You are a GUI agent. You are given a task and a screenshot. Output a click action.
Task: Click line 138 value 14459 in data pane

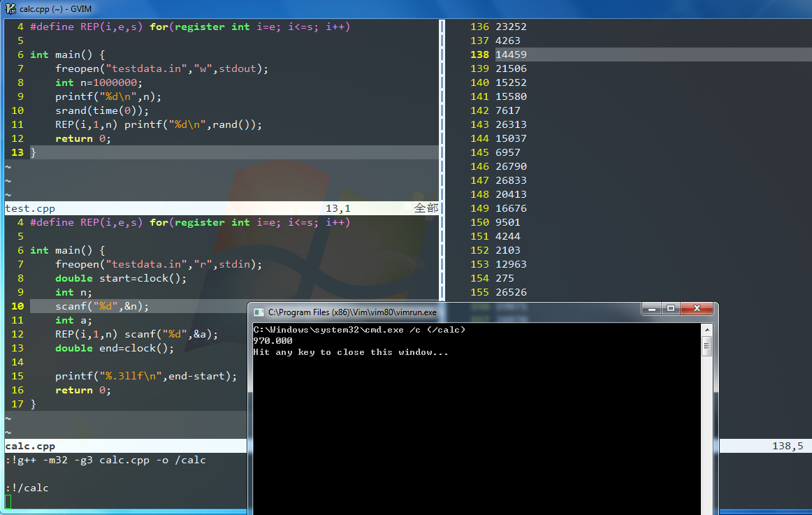511,55
